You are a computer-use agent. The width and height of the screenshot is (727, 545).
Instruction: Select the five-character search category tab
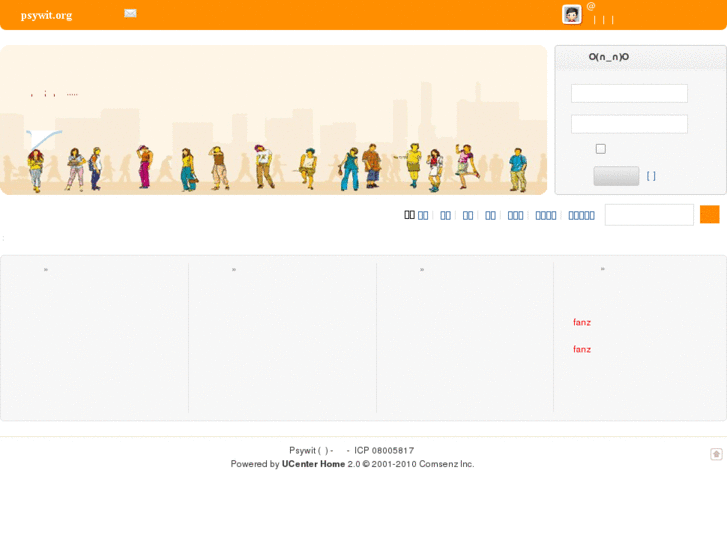(x=581, y=216)
